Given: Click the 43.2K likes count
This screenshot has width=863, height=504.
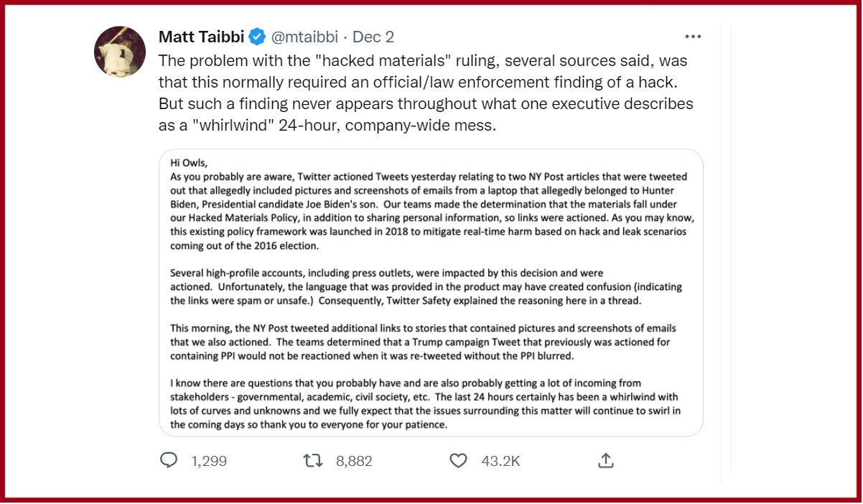Looking at the screenshot, I should [500, 461].
